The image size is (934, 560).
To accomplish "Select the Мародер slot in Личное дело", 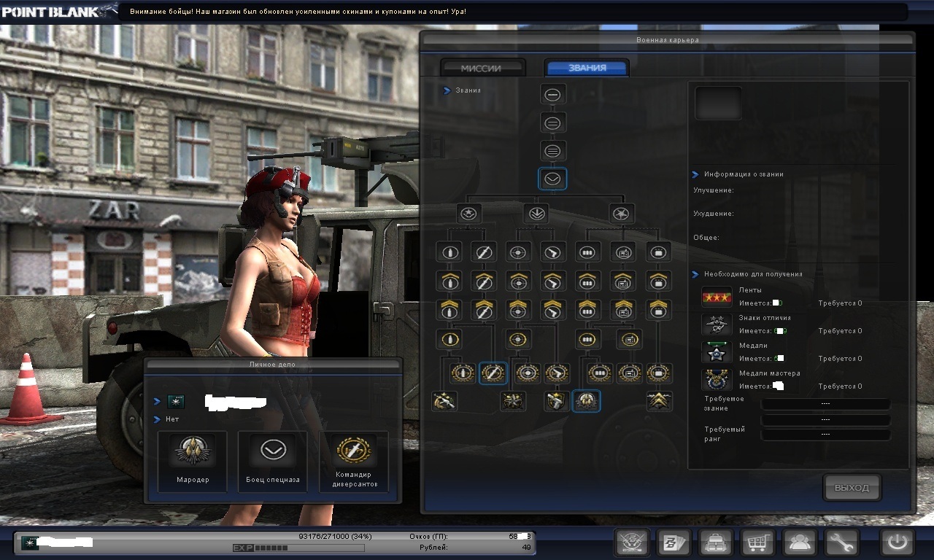I will tap(193, 461).
